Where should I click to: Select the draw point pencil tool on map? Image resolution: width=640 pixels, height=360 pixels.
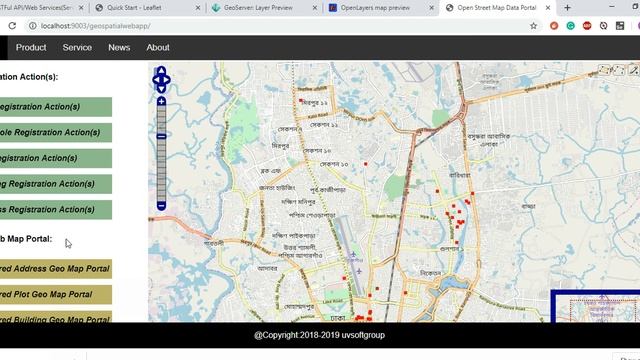pyautogui.click(x=633, y=70)
